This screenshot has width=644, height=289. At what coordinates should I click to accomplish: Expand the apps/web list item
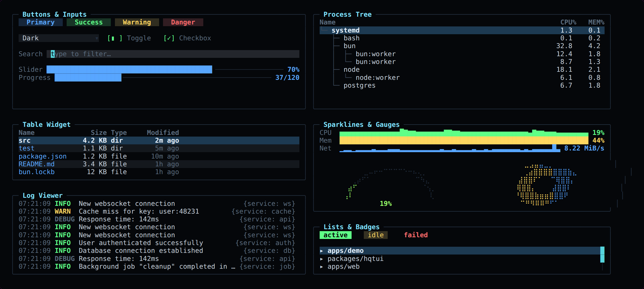tap(460, 266)
